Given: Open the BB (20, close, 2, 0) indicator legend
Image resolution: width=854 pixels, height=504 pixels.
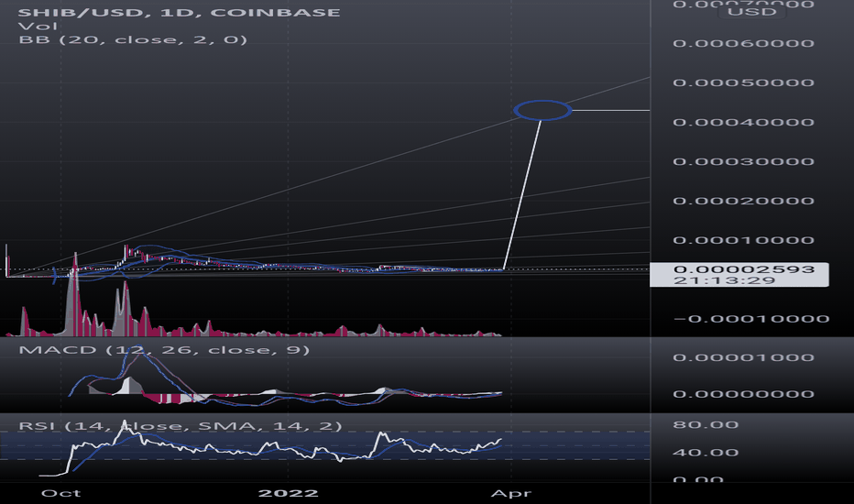Looking at the screenshot, I should [133, 39].
